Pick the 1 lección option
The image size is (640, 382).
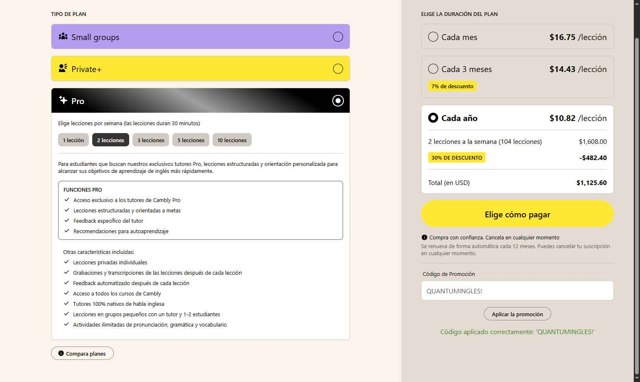(73, 140)
